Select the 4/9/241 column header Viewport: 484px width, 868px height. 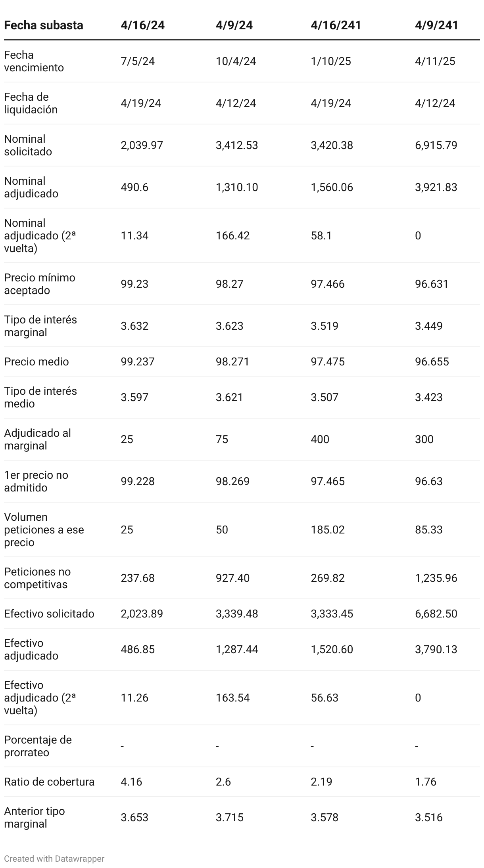(x=436, y=25)
